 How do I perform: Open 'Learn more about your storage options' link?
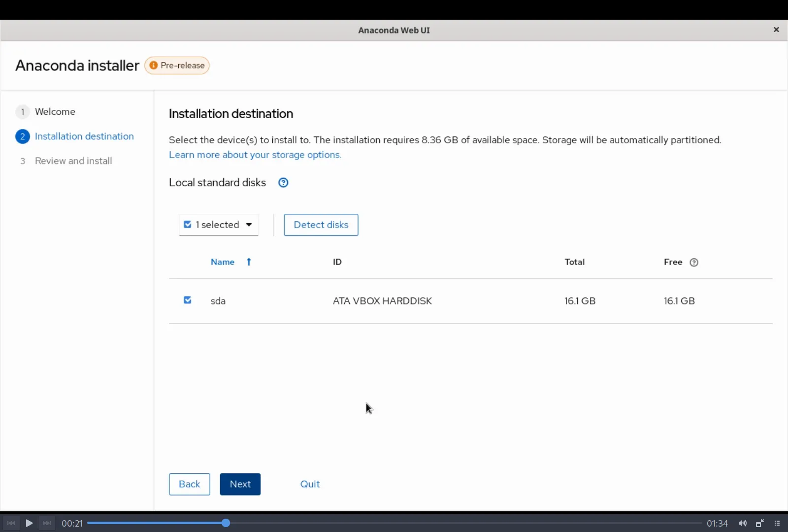pos(255,155)
